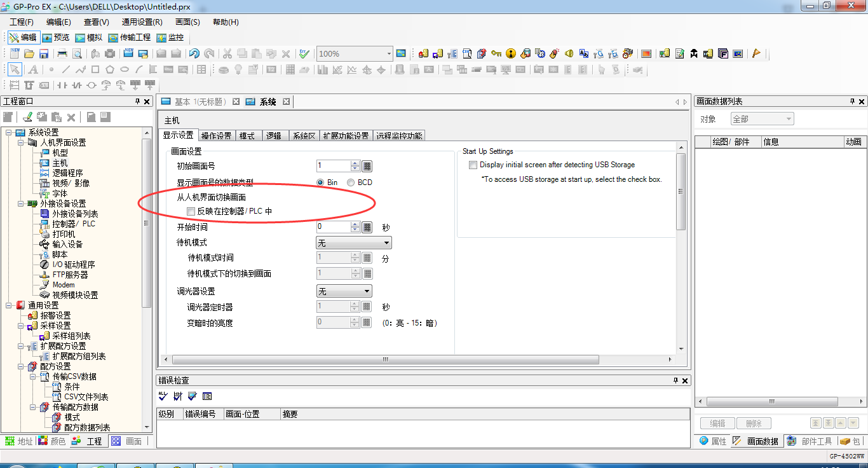This screenshot has width=868, height=468.
Task: Open the 调光器设置 dropdown
Action: 344,291
